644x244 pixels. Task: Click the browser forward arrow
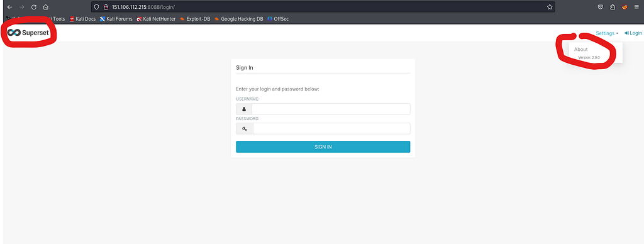[22, 7]
